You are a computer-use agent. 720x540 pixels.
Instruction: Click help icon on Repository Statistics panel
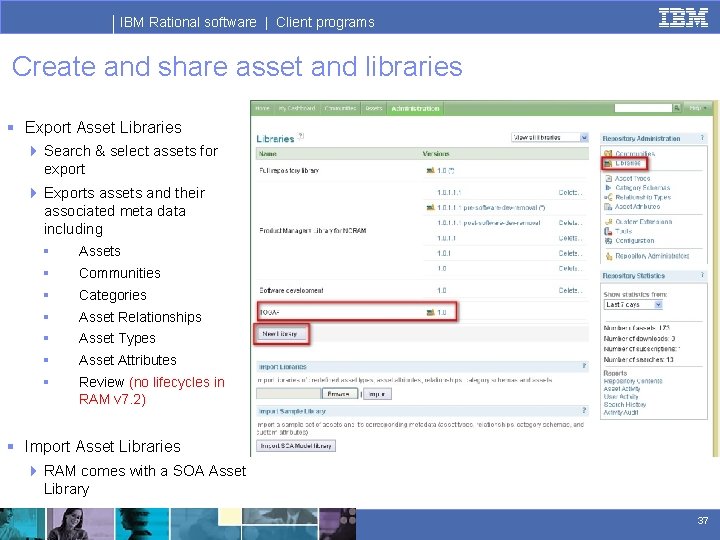tap(702, 275)
